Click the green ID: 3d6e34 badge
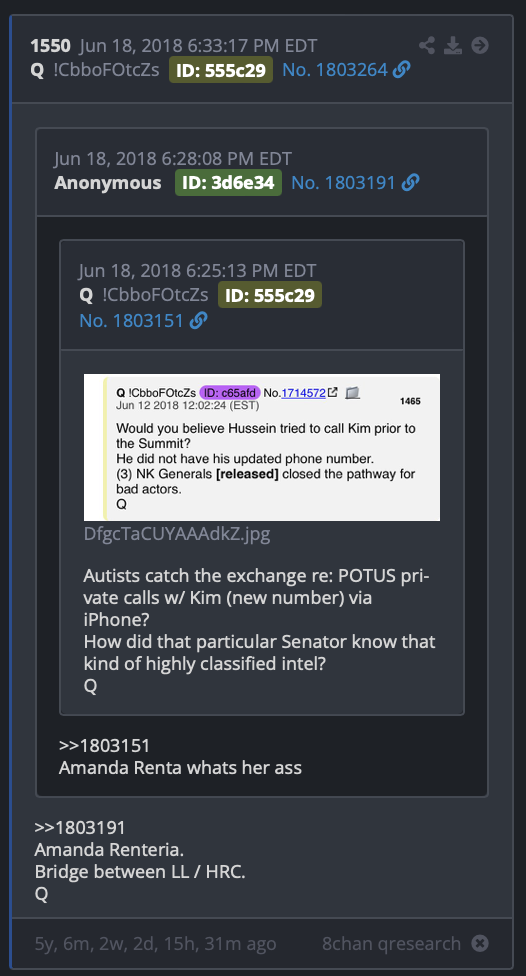Screen dimensions: 526x976 (228, 182)
